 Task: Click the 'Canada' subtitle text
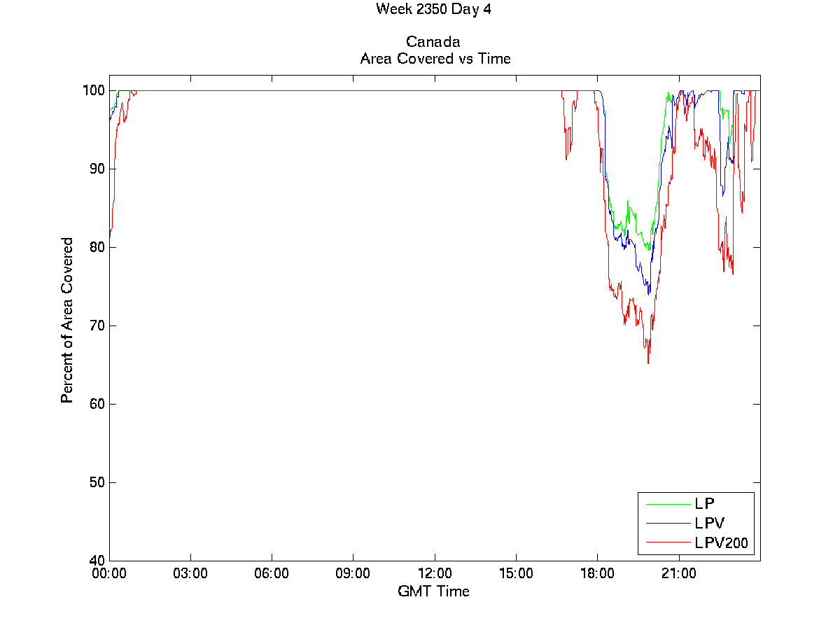click(433, 43)
